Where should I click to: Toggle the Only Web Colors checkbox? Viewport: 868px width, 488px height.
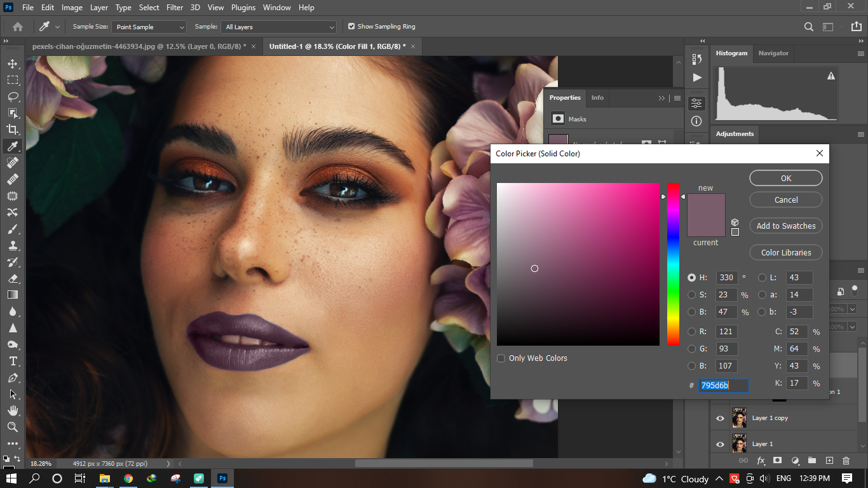[x=501, y=358]
